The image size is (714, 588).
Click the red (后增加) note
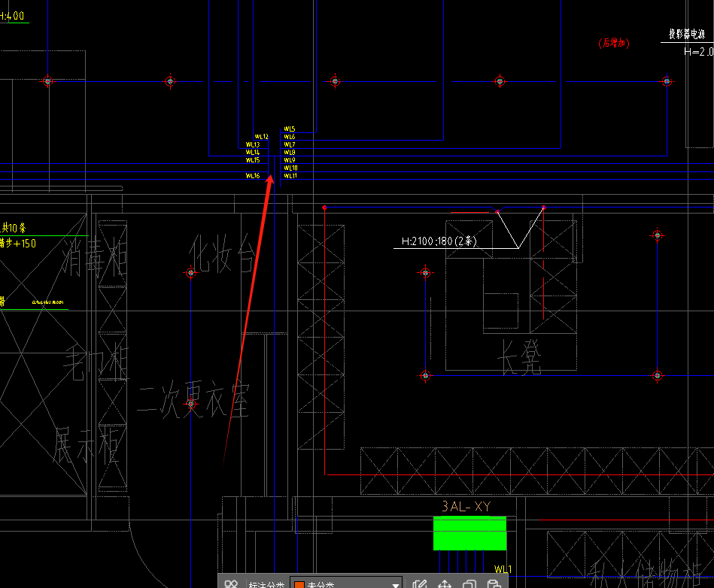click(614, 43)
